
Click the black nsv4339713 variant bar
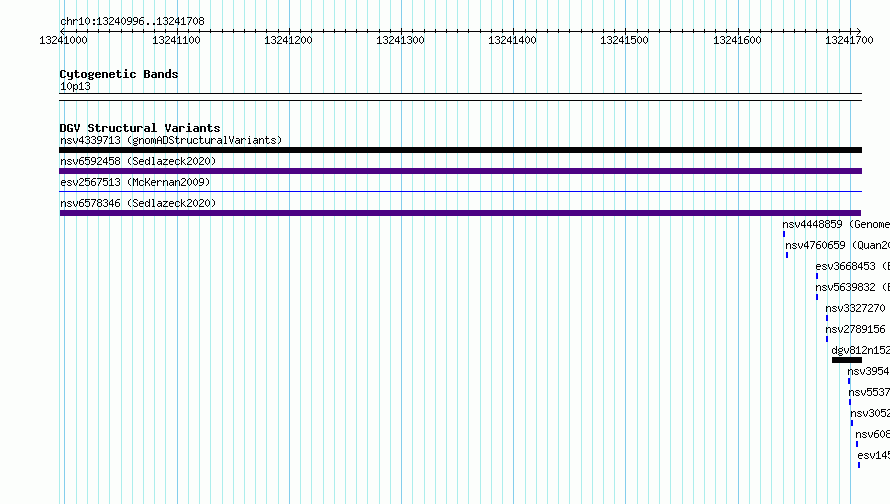pos(460,150)
